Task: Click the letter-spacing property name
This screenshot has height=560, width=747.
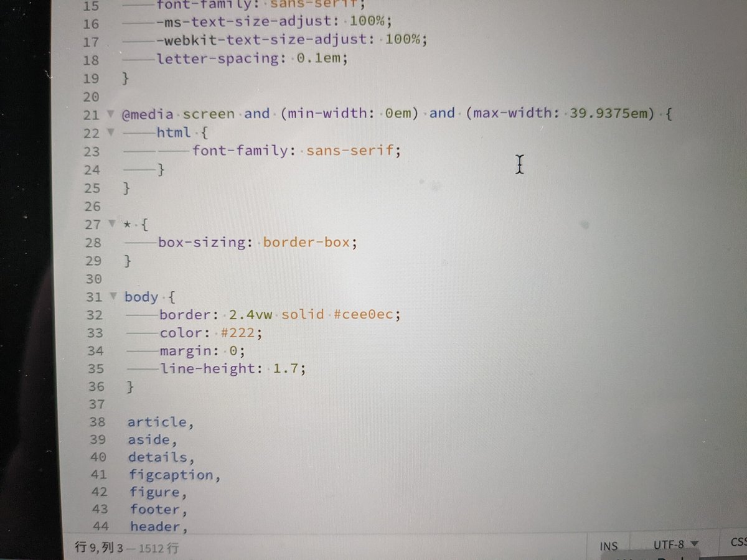Action: click(x=218, y=60)
